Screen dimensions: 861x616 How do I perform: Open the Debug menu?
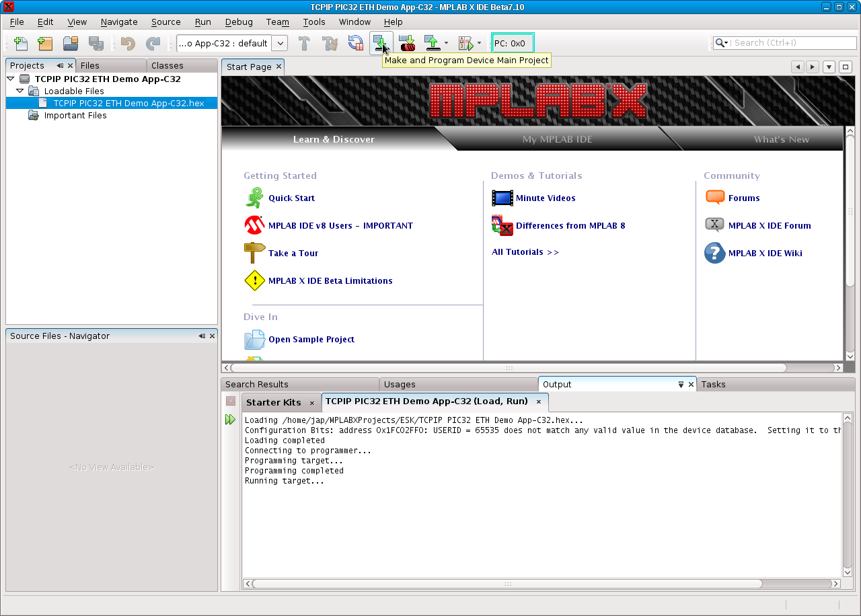239,22
